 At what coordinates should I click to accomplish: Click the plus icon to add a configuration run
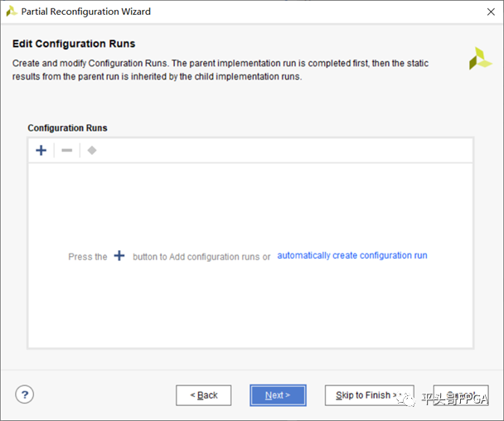(x=41, y=150)
